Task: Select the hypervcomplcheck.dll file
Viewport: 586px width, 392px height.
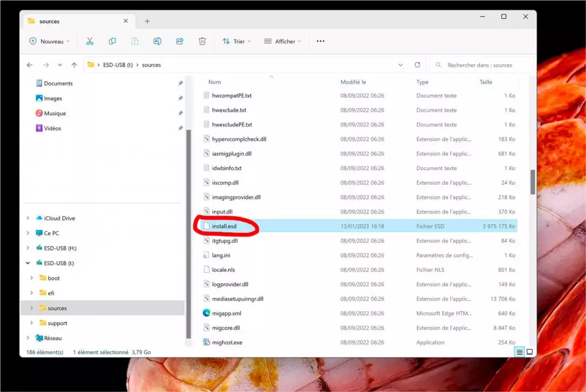Action: tap(359, 139)
